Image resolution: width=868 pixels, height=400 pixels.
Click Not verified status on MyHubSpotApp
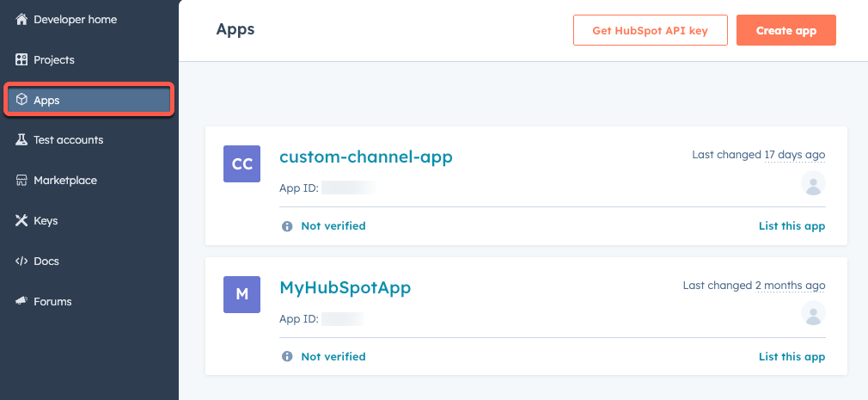point(333,356)
